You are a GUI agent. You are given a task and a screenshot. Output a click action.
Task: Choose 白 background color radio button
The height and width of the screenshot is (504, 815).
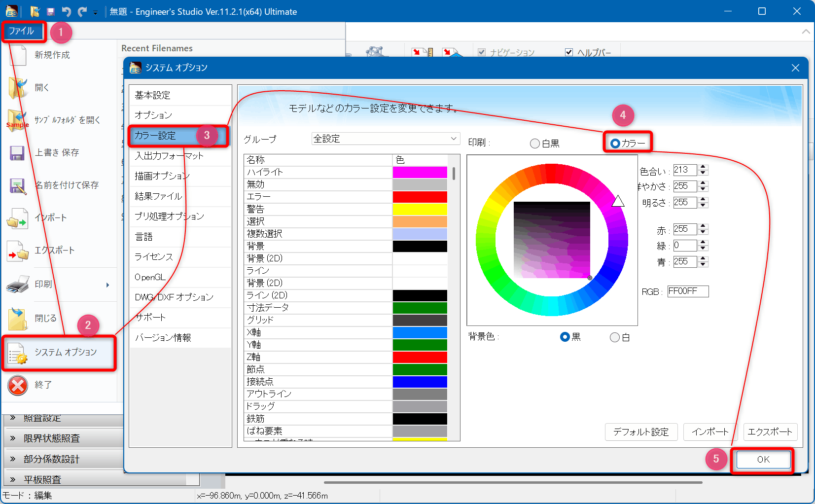click(615, 337)
